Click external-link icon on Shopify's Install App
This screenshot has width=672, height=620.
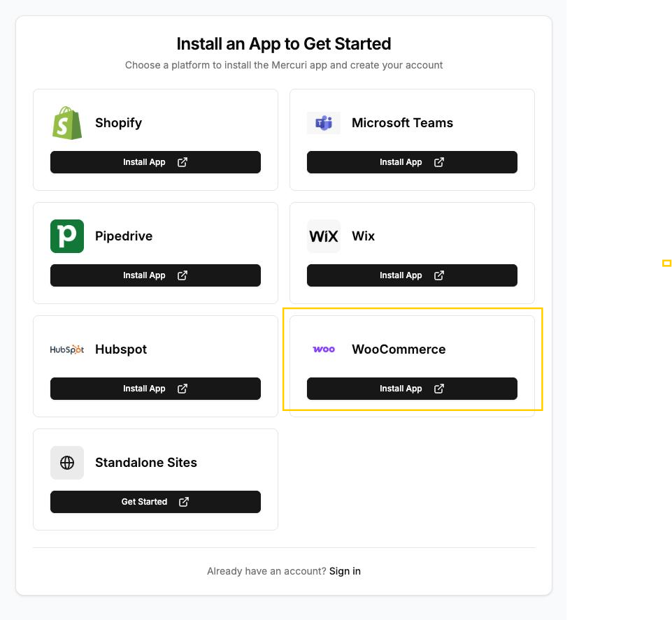183,162
